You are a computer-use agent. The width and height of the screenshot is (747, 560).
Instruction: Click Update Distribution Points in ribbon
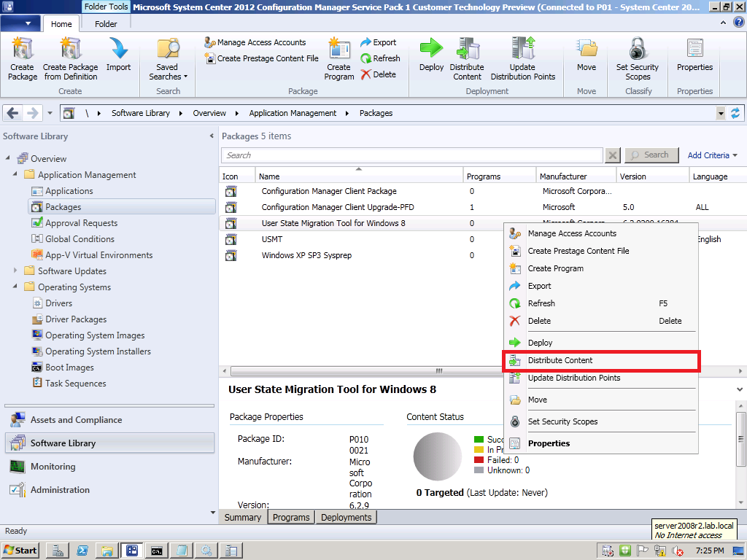(x=522, y=58)
